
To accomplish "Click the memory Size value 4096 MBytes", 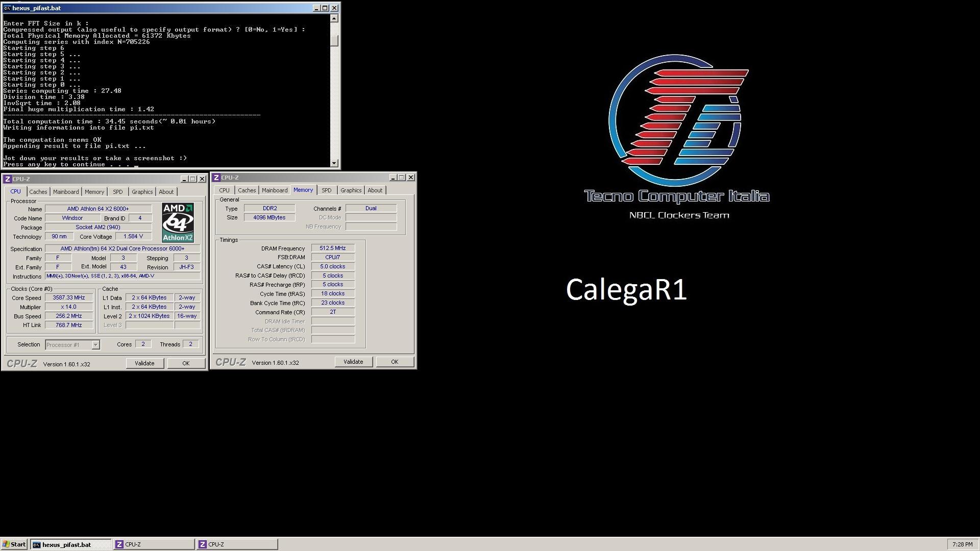I will pyautogui.click(x=269, y=217).
